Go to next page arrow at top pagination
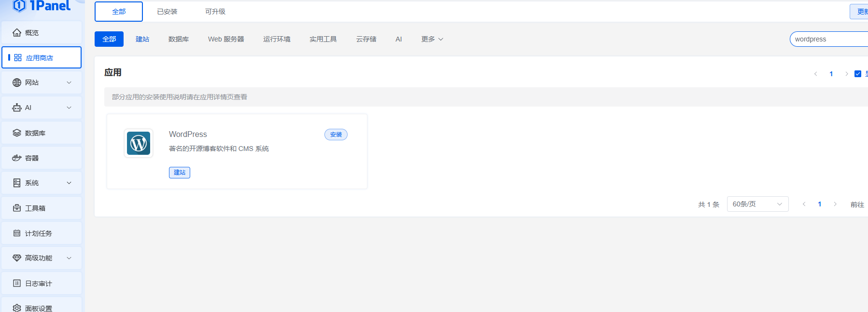The width and height of the screenshot is (868, 312). pyautogui.click(x=846, y=74)
